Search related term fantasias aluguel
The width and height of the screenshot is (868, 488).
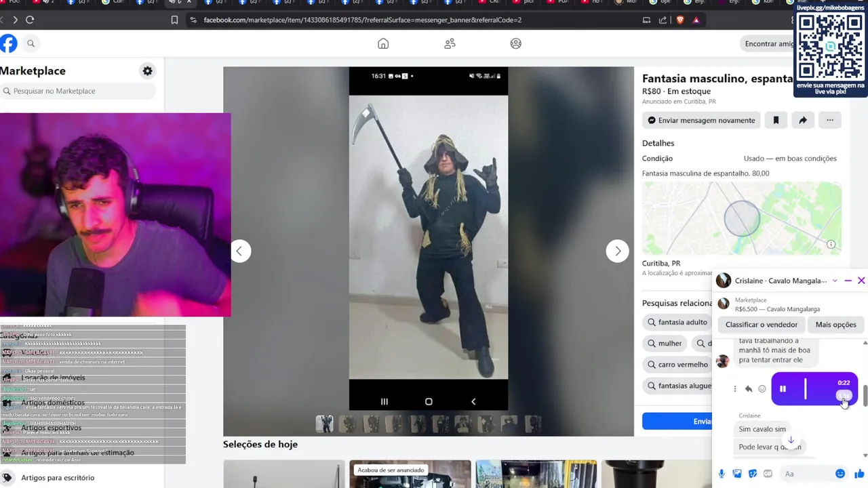point(677,386)
